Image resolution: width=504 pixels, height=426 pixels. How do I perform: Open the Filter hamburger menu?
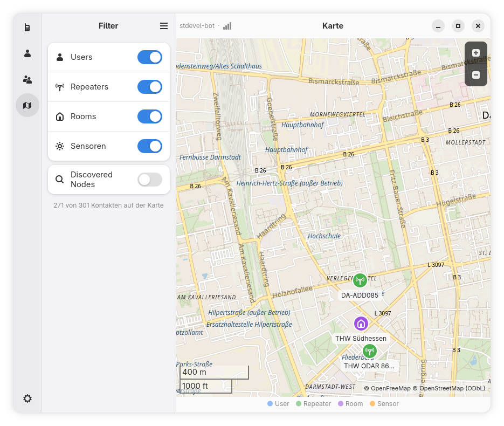(x=164, y=26)
